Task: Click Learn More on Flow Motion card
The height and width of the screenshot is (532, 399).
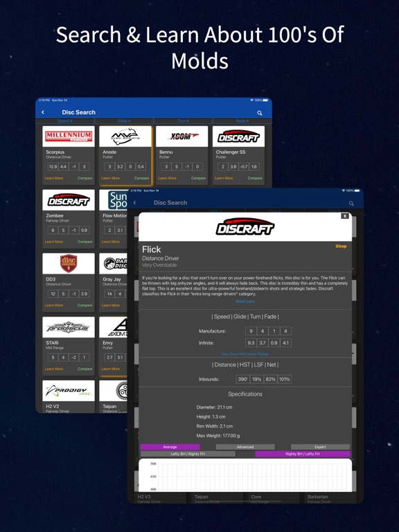Action: tap(111, 242)
